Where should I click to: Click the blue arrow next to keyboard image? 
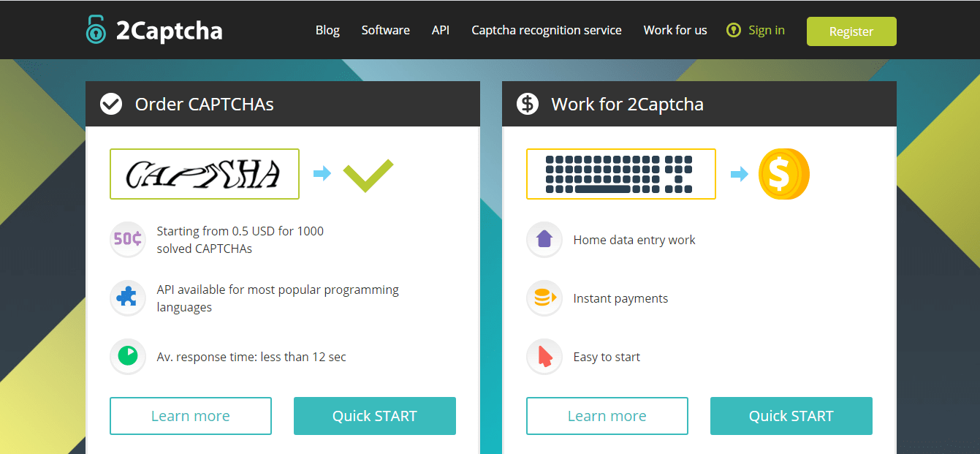[x=740, y=173]
